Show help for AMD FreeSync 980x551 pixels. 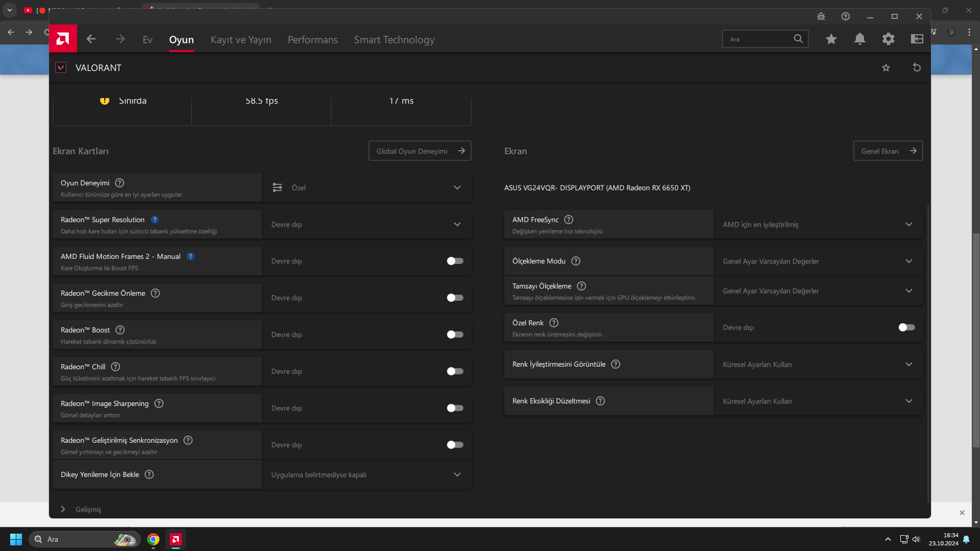point(569,220)
